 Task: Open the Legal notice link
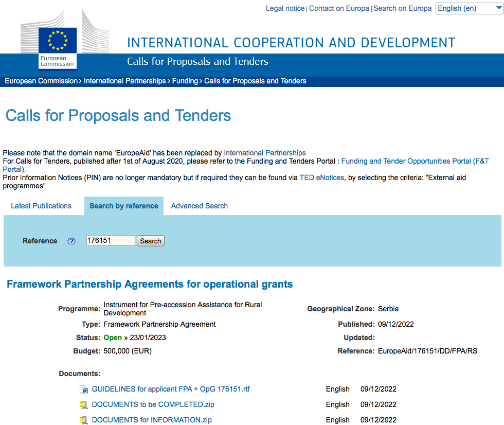tap(285, 8)
